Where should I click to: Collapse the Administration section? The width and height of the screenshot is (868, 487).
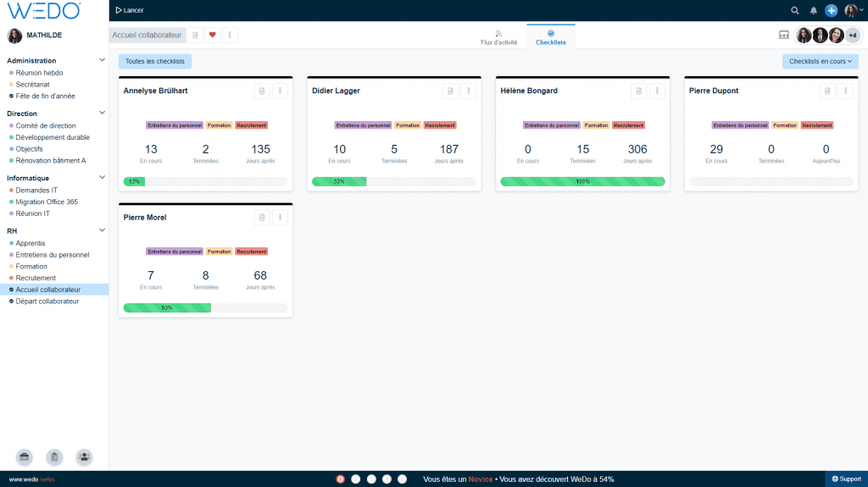click(103, 60)
